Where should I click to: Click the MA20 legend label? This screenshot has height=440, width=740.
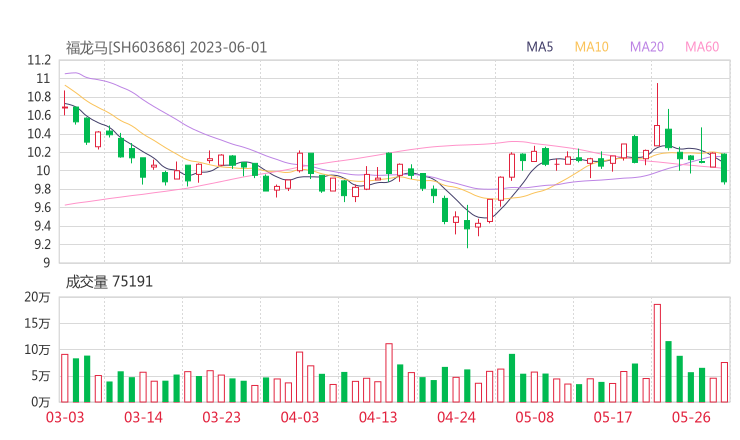(x=647, y=47)
